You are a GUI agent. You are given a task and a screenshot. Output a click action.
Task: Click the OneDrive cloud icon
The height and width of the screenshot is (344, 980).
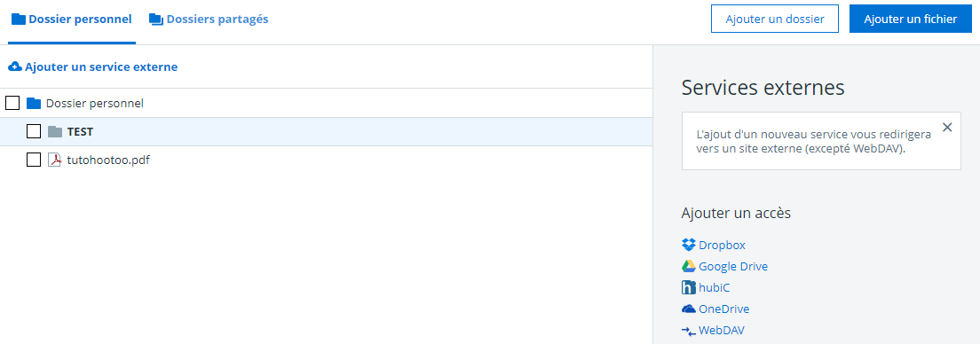click(x=688, y=309)
